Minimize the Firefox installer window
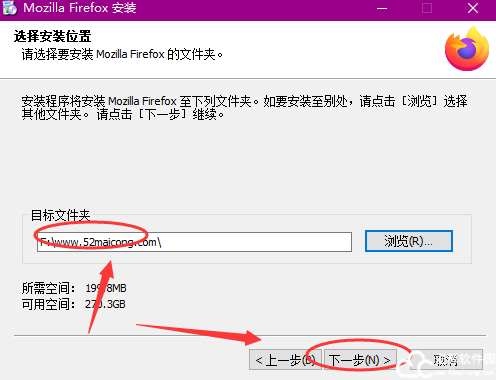 [382, 8]
